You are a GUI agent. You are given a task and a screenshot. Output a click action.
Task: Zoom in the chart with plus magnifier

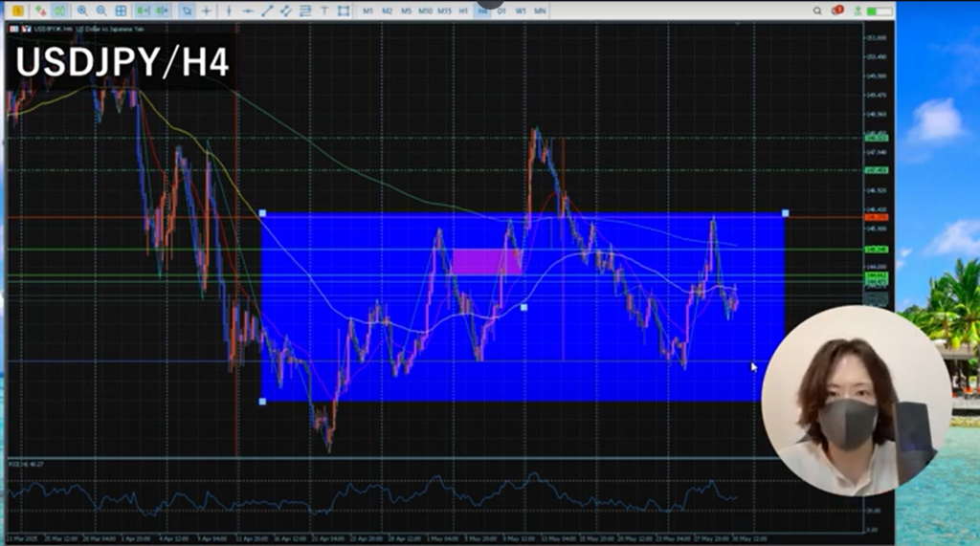[x=82, y=11]
